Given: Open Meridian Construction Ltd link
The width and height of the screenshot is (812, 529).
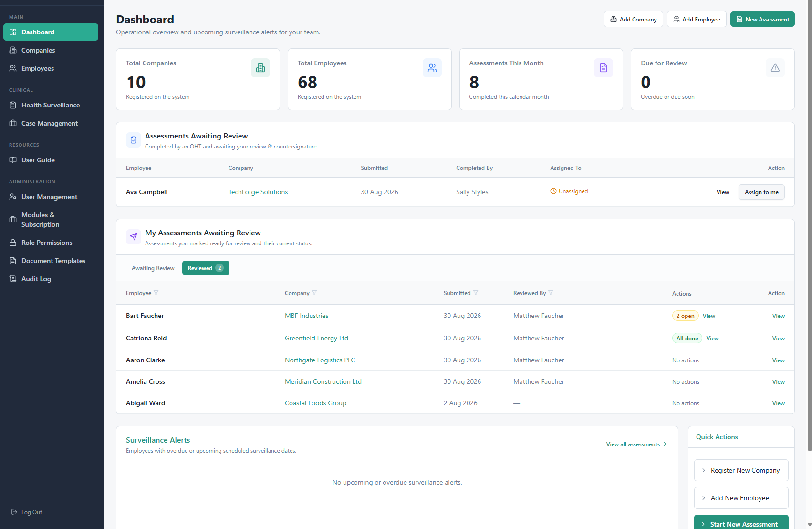Looking at the screenshot, I should pyautogui.click(x=323, y=381).
